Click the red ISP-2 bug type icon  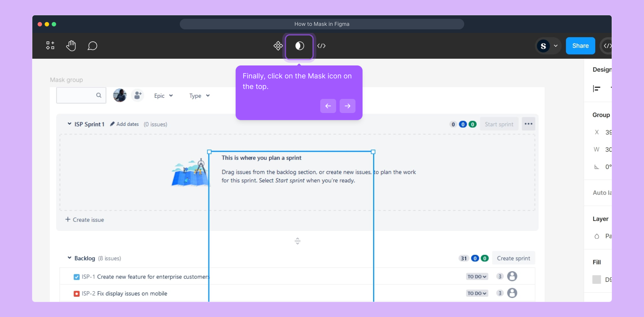[x=77, y=294]
